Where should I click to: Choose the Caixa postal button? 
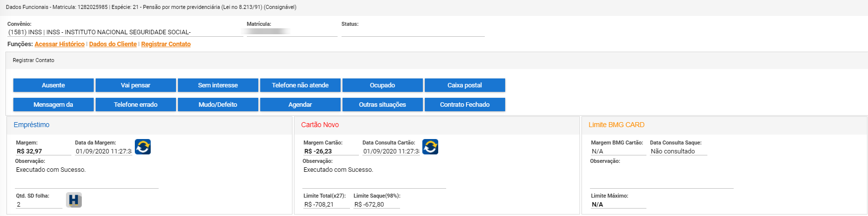(x=464, y=85)
